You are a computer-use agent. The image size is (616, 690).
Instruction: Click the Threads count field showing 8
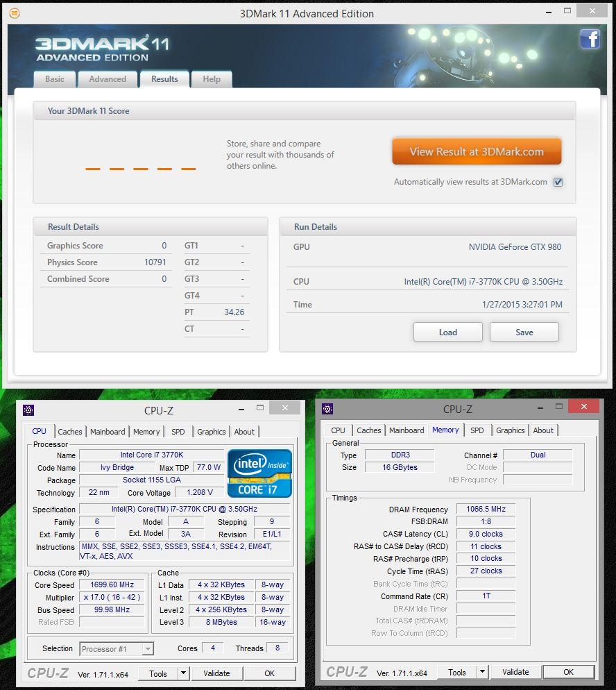tap(277, 648)
